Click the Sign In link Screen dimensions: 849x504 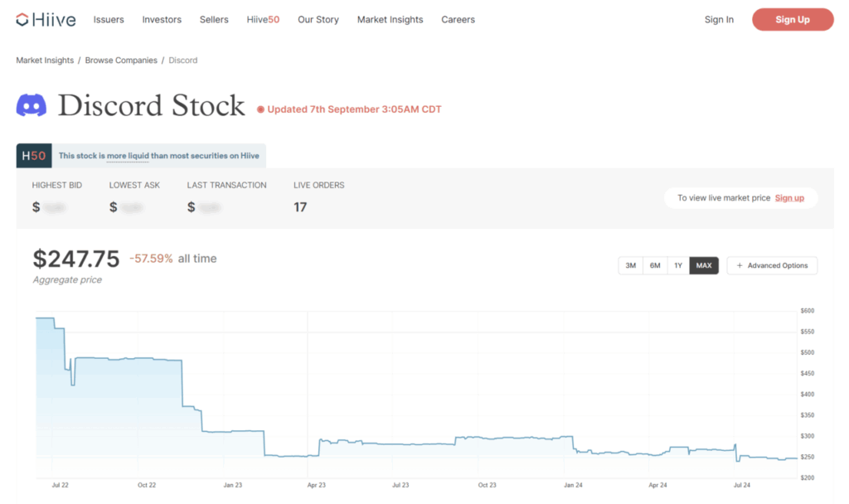(x=719, y=20)
